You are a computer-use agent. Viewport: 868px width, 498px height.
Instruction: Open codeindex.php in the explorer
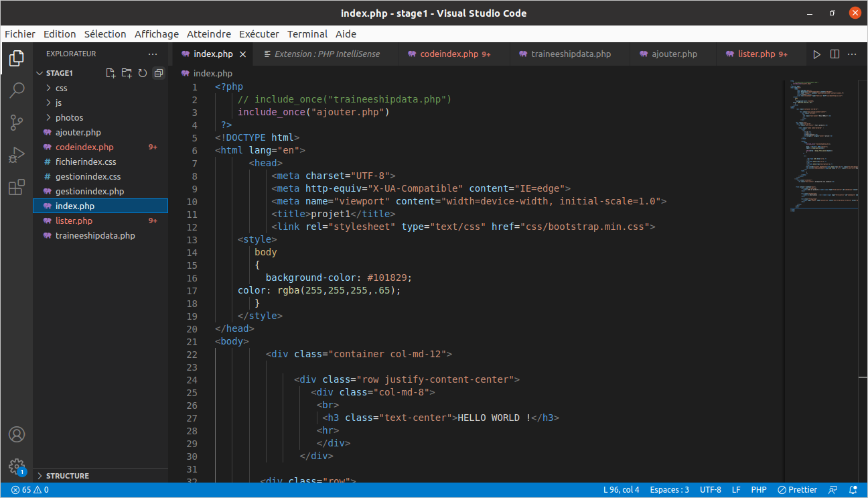(100, 147)
